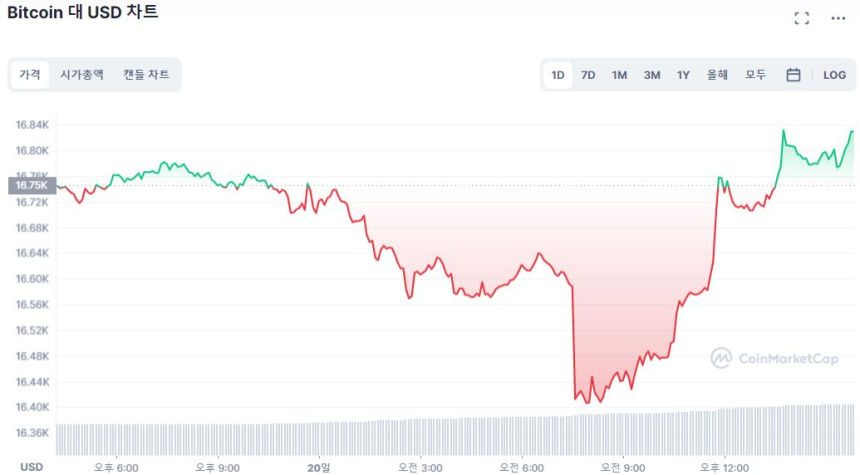Choose the 3M time range
860x475 pixels.
651,75
